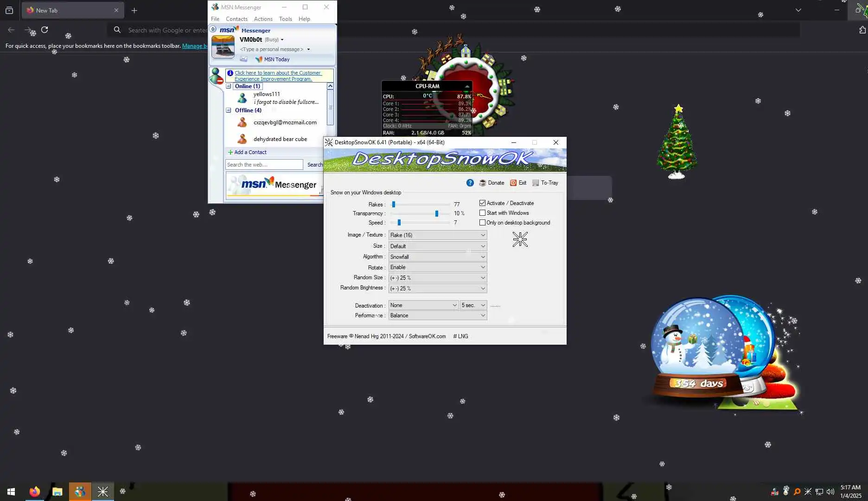The image size is (868, 501).
Task: Click Messenger contact list scrollbar up arrow
Action: 330,86
